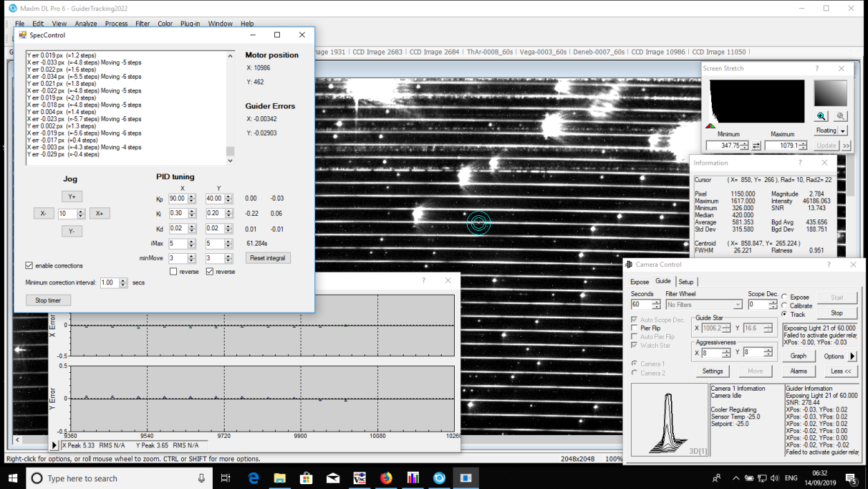Open Firefox from the taskbar

point(386,478)
